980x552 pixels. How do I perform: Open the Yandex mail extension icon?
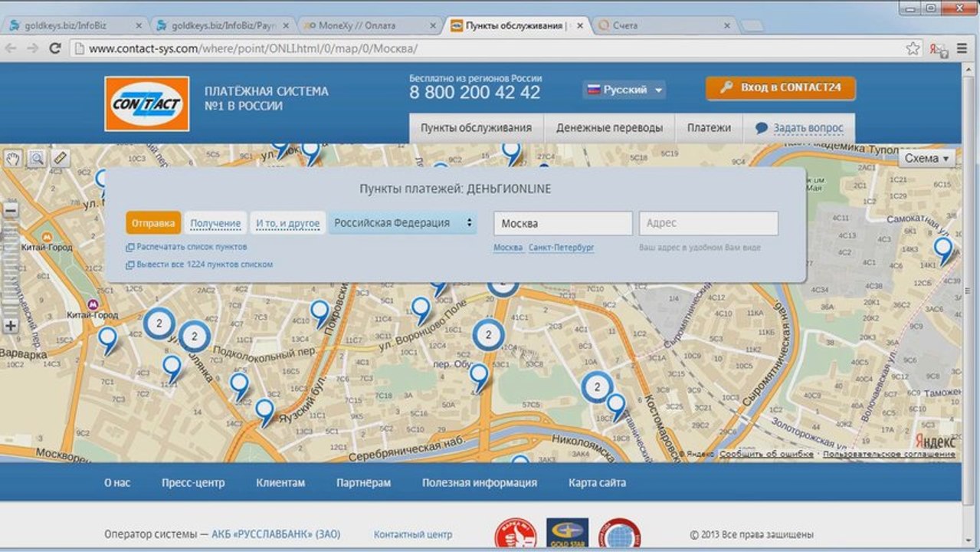[937, 48]
